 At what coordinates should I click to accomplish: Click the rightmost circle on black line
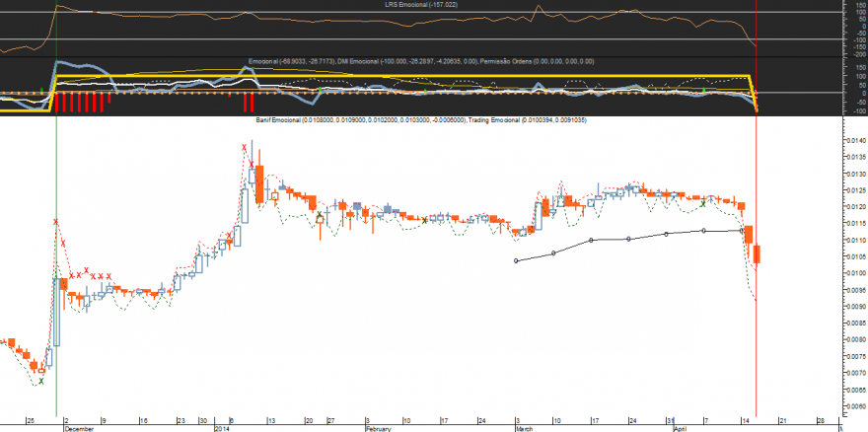click(x=741, y=231)
